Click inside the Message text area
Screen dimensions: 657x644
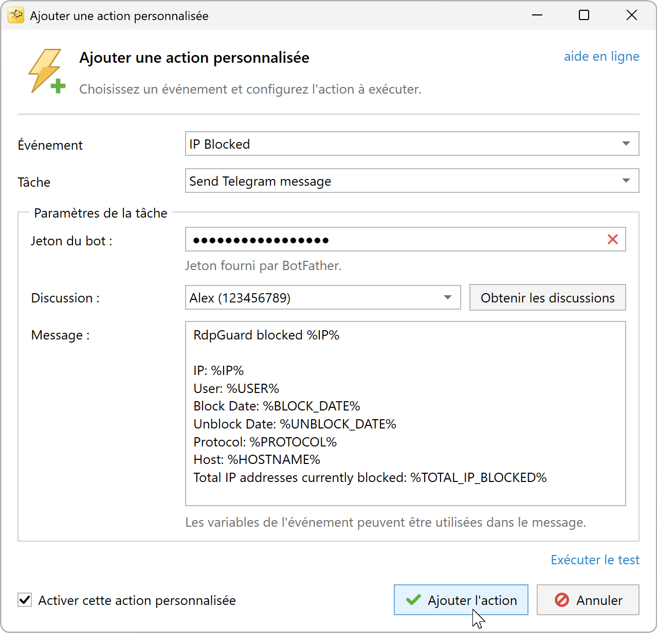[x=405, y=414]
